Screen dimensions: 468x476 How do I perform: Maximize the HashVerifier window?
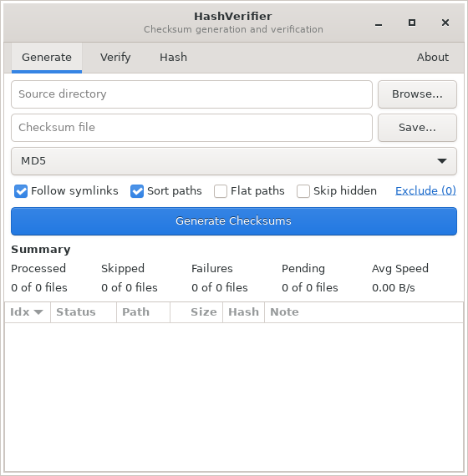[x=412, y=23]
